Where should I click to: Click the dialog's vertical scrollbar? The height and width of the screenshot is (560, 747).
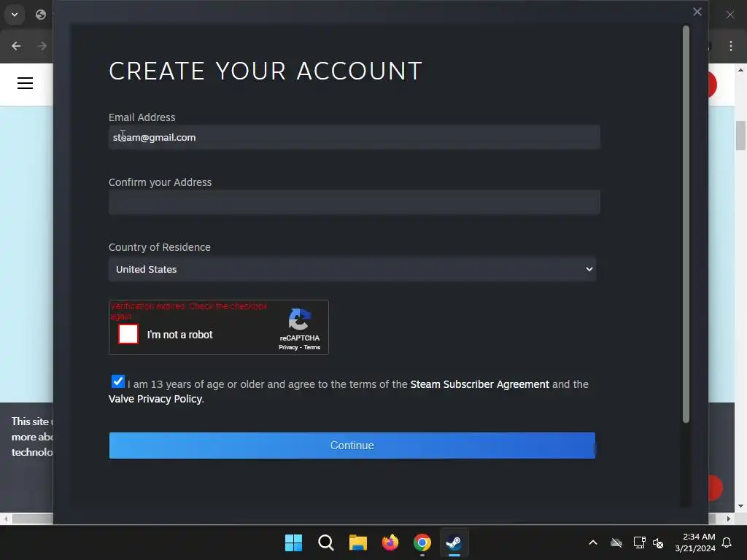click(x=686, y=224)
